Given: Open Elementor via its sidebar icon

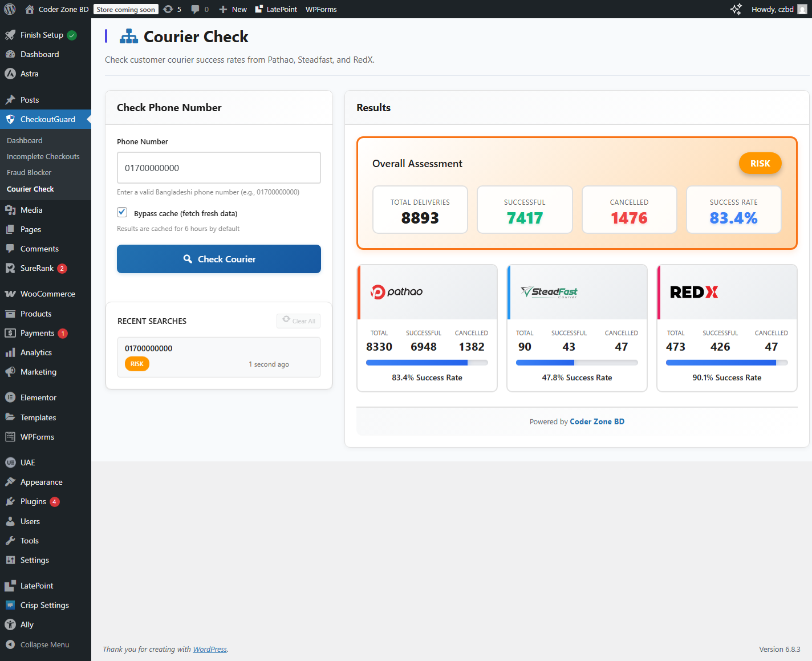Looking at the screenshot, I should pos(11,397).
